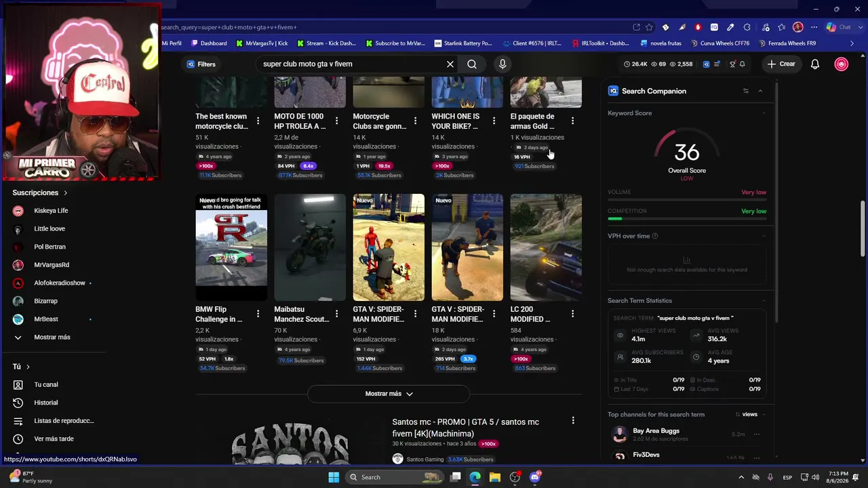Open options for 'Motorcycle Clubs are gonn...' short
The height and width of the screenshot is (488, 868).
pos(415,121)
